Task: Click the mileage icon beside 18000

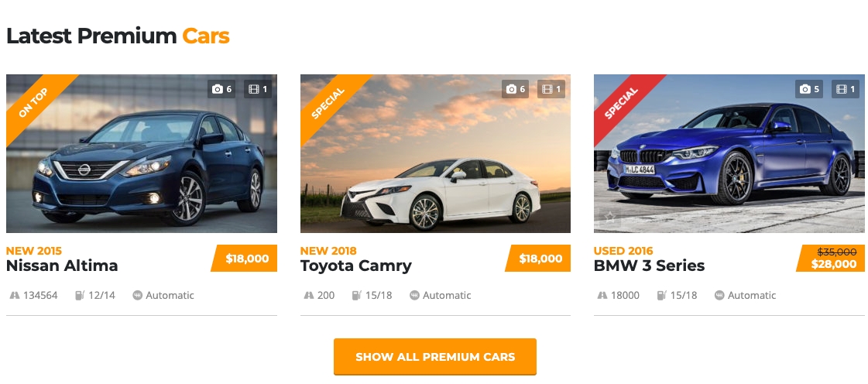Action: (602, 295)
